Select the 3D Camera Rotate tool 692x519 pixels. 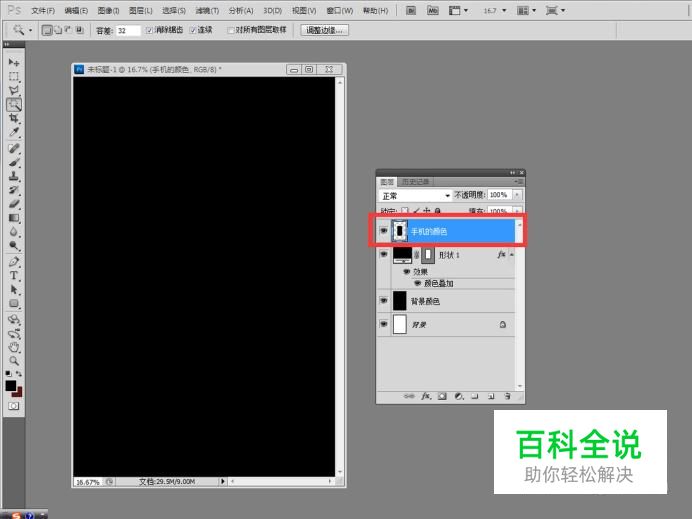tap(14, 333)
